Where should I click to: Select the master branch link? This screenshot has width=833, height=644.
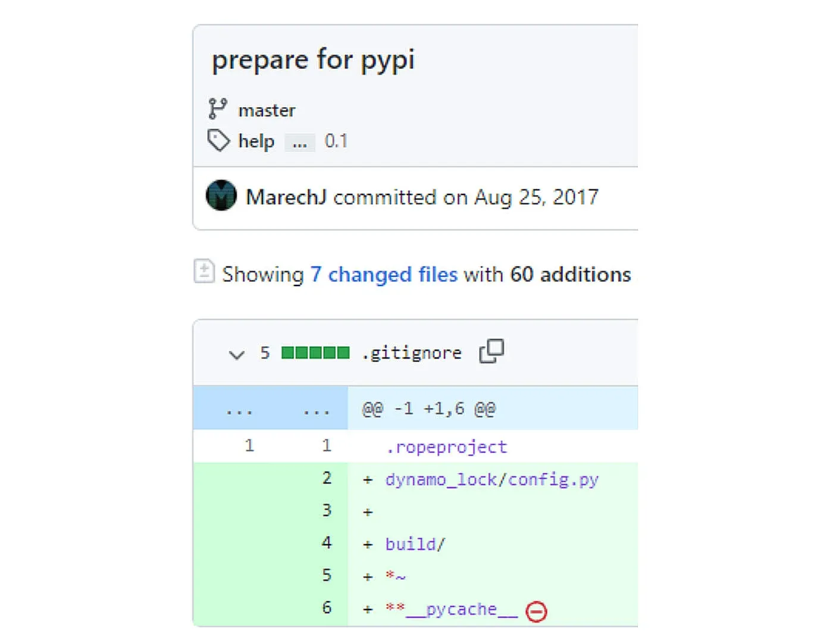267,109
